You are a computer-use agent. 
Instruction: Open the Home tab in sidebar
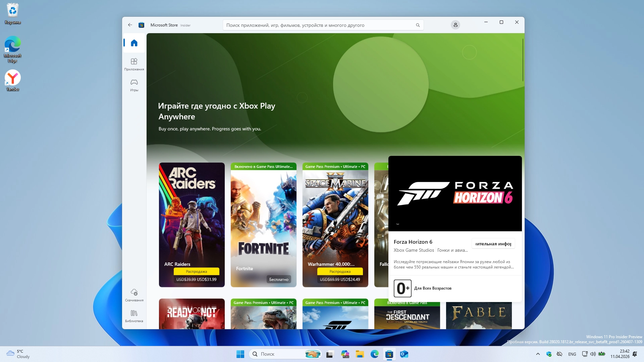point(134,43)
